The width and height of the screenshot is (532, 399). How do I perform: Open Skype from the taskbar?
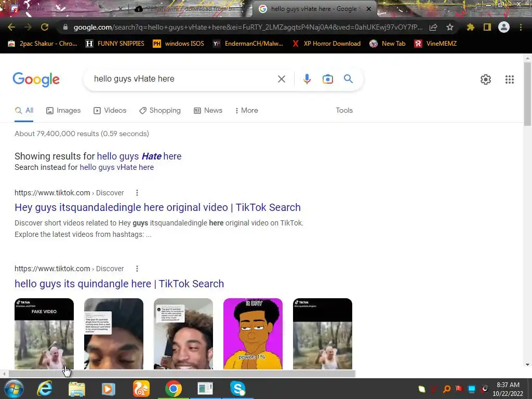237,389
